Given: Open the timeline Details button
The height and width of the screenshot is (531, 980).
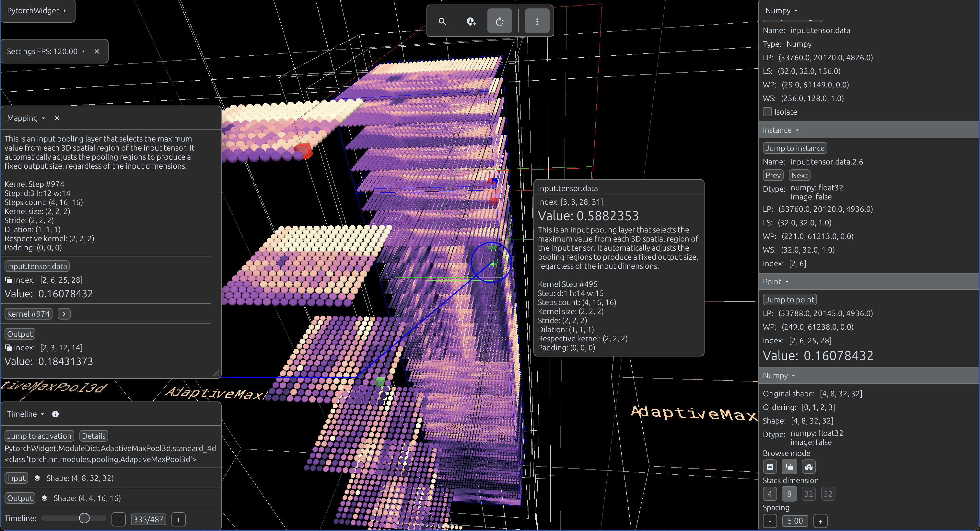Looking at the screenshot, I should 94,436.
